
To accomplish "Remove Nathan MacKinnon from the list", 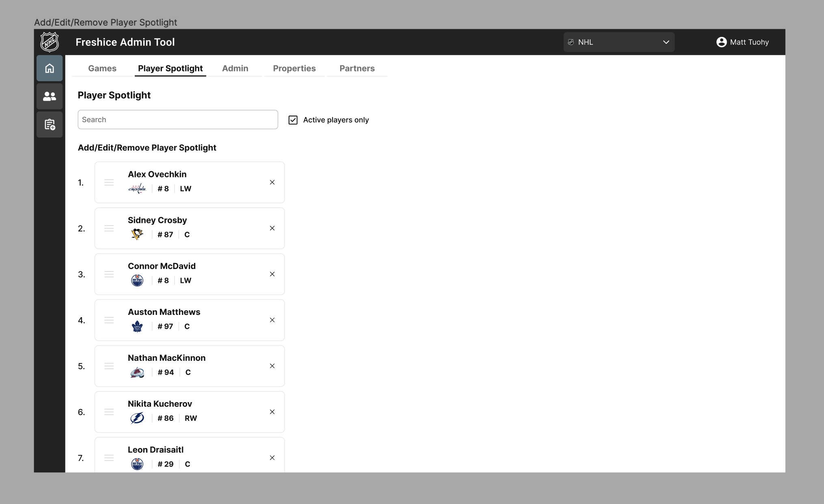I will (x=272, y=366).
